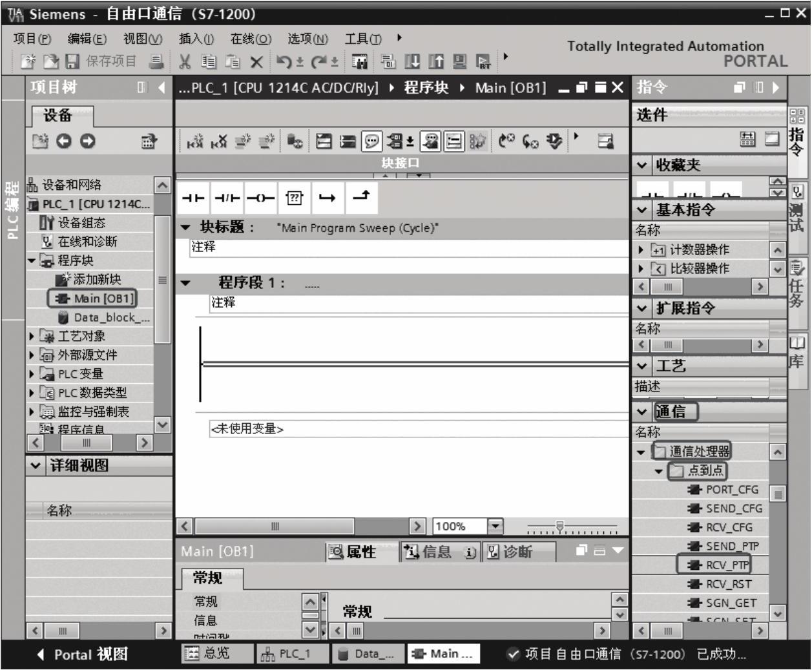Collapse 块标题 section
The width and height of the screenshot is (812, 670).
186,227
